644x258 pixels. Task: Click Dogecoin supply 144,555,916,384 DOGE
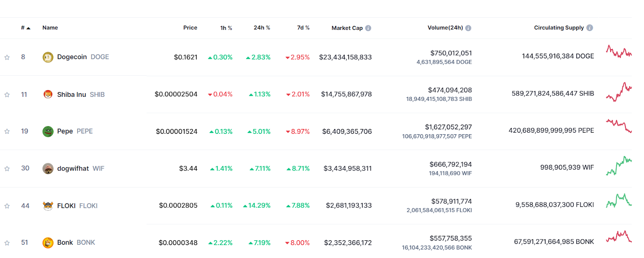click(558, 56)
